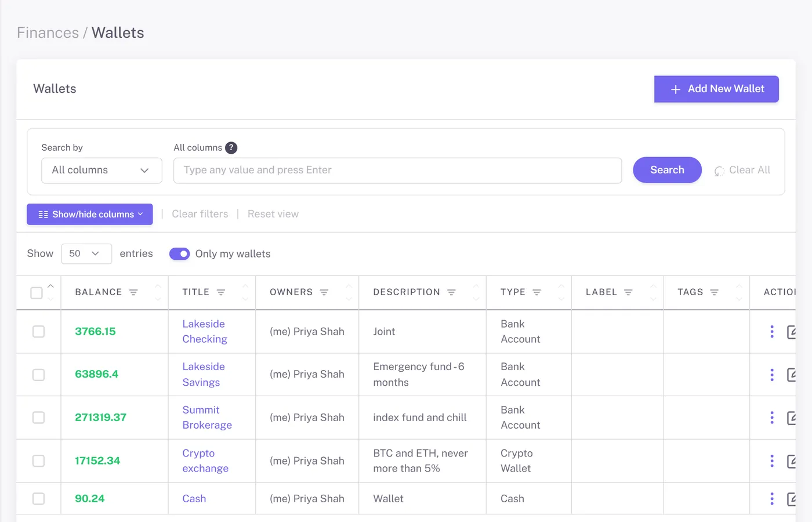Open three-dot menu for Crypto exchange row

772,461
